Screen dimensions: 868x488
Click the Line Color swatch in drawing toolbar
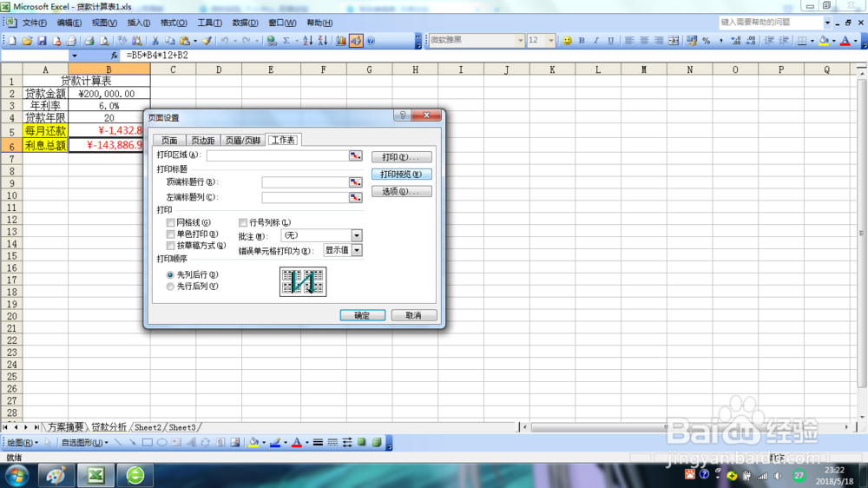pyautogui.click(x=275, y=443)
